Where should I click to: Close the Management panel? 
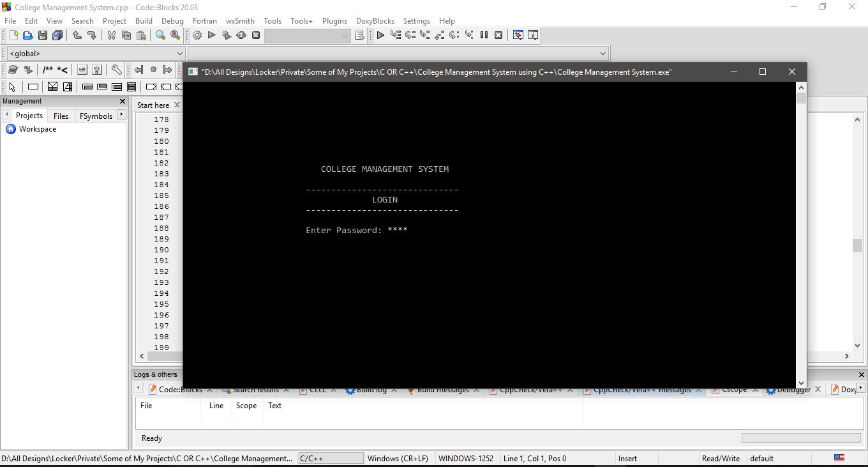[x=123, y=102]
